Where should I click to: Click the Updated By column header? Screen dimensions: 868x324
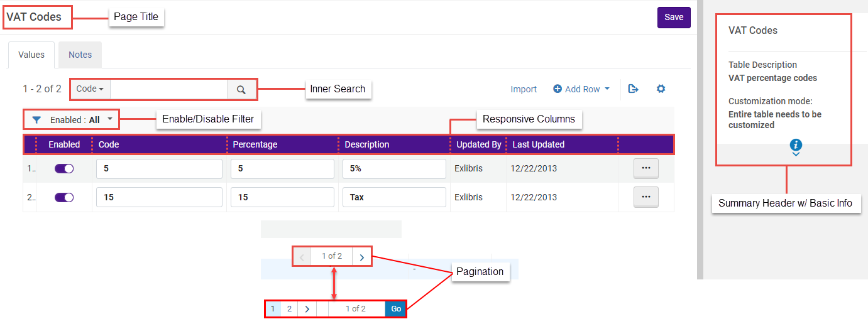479,144
